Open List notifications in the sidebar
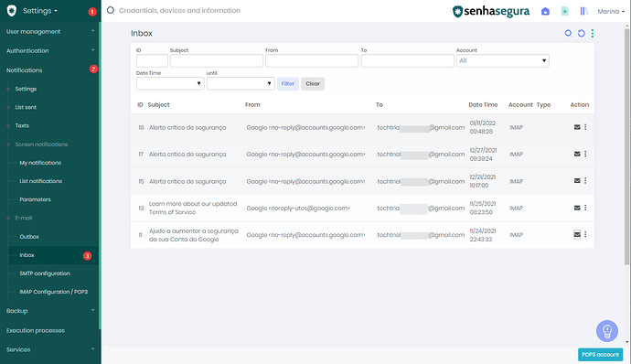 [x=41, y=181]
